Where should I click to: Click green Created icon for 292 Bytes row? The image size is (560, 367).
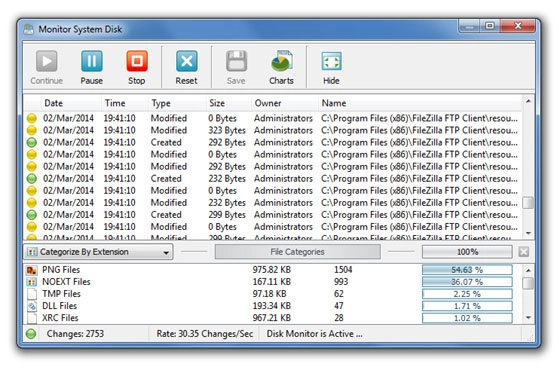pyautogui.click(x=31, y=142)
